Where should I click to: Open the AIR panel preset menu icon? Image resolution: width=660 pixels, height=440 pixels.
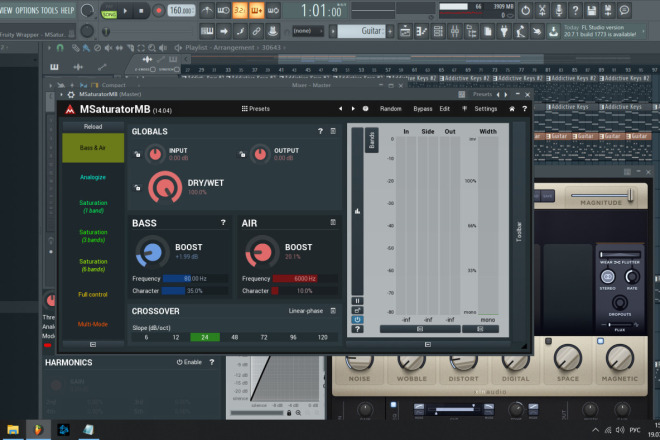(333, 222)
